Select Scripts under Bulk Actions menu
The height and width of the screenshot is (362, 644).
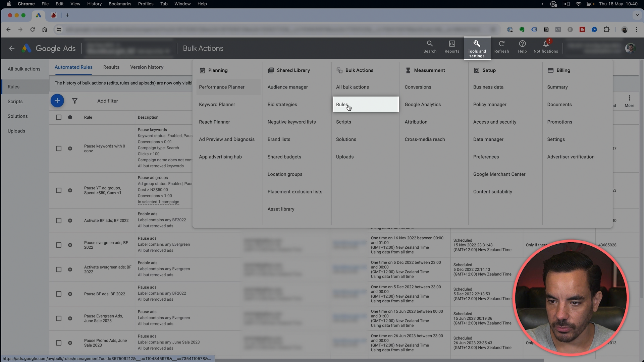[343, 122]
